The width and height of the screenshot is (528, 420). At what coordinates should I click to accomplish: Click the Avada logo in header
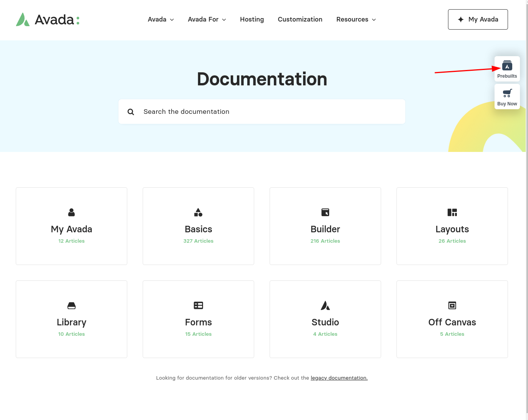click(x=48, y=20)
